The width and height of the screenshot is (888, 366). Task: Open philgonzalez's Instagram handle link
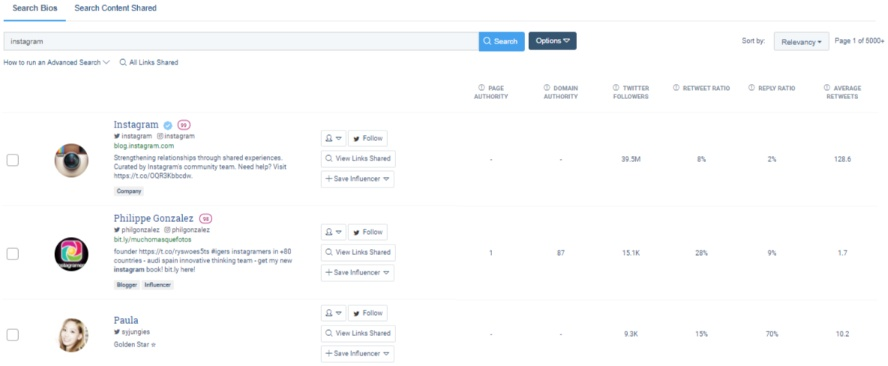187,230
